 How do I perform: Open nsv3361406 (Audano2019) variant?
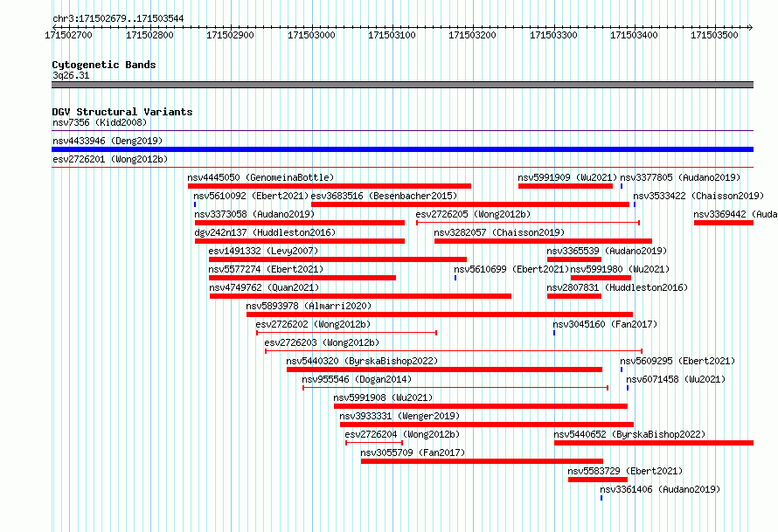pos(660,489)
